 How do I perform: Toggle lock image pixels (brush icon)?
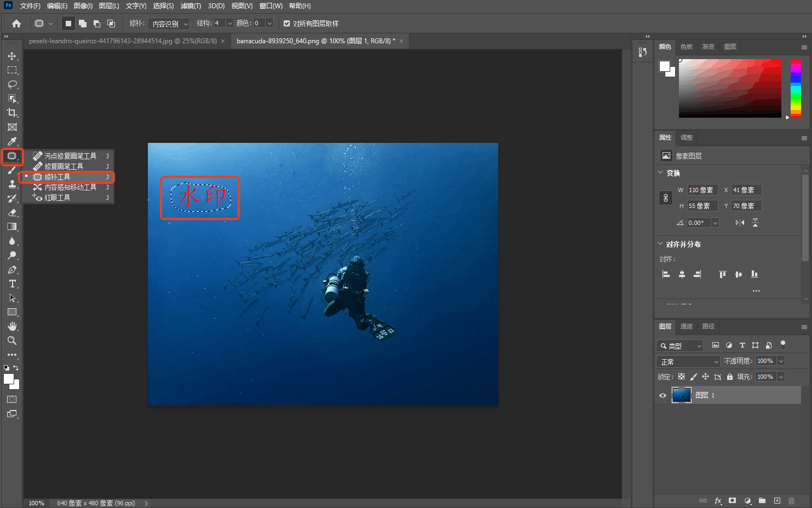tap(693, 377)
